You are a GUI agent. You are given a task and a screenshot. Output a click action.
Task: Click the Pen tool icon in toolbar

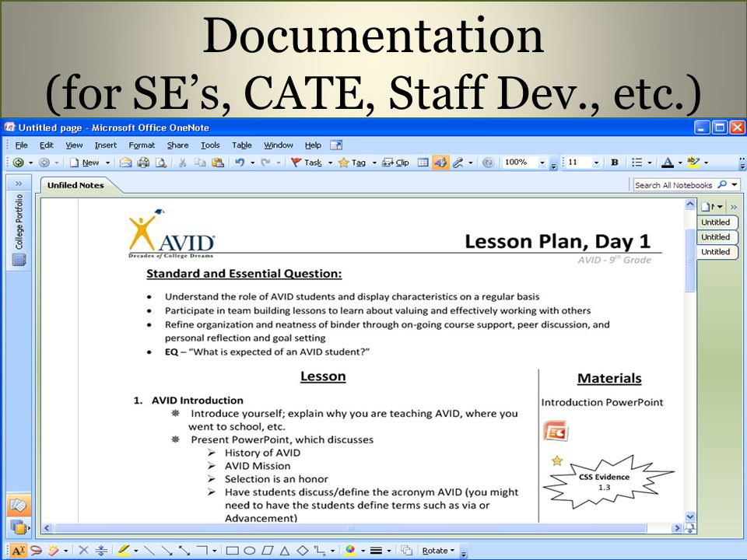tap(458, 163)
